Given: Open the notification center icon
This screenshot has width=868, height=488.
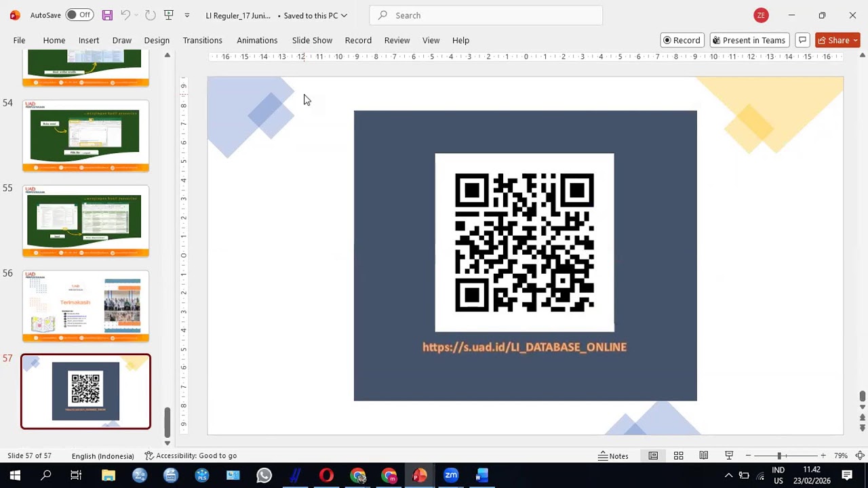Looking at the screenshot, I should 847,476.
